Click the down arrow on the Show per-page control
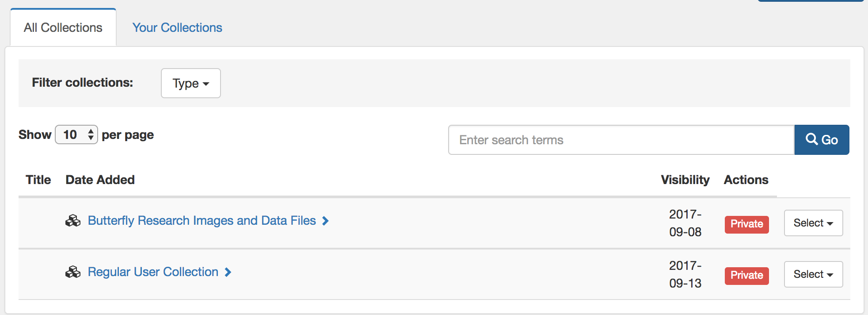Screen dimensions: 868x315 (x=91, y=138)
